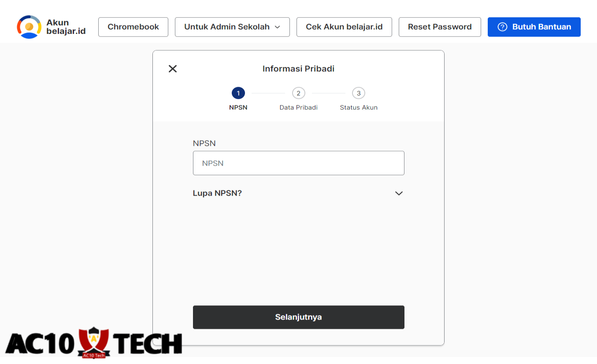Click the chevron beside Lupa NPSN
Screen dimensions: 597x364
399,193
